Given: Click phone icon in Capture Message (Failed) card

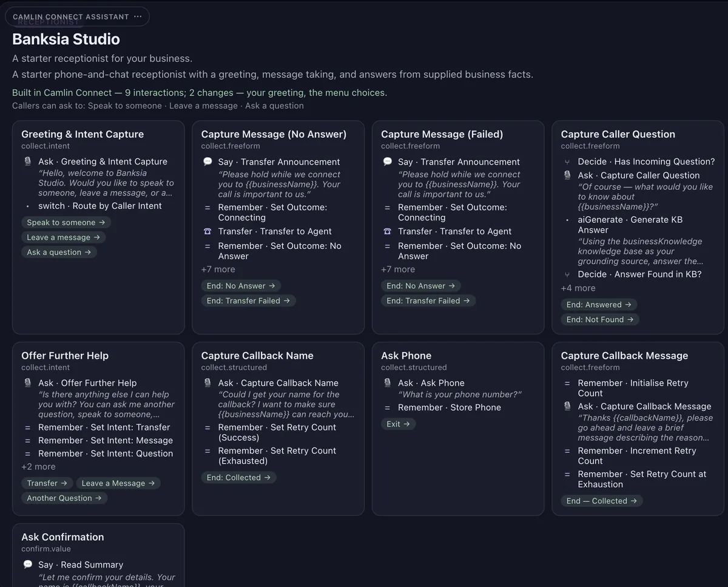Looking at the screenshot, I should coord(387,231).
